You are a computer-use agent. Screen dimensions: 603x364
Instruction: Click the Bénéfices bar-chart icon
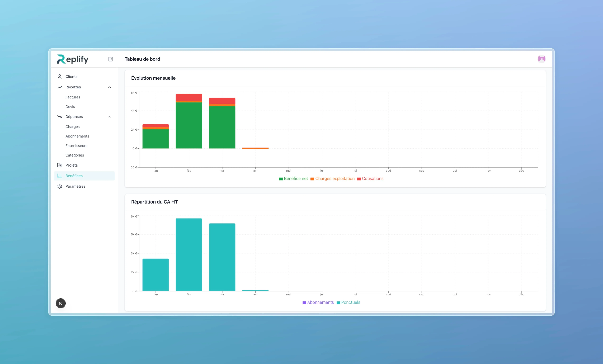point(59,176)
